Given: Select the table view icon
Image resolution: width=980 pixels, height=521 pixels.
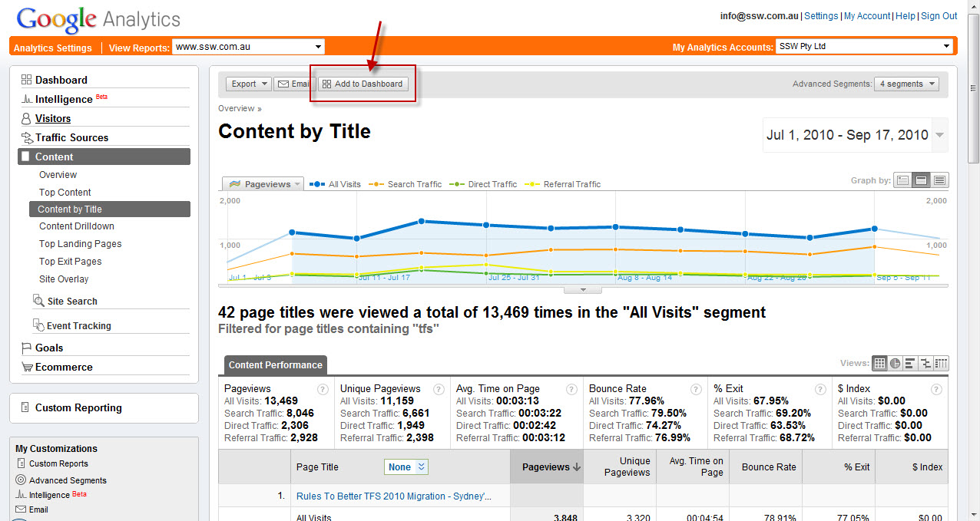Looking at the screenshot, I should coord(880,363).
